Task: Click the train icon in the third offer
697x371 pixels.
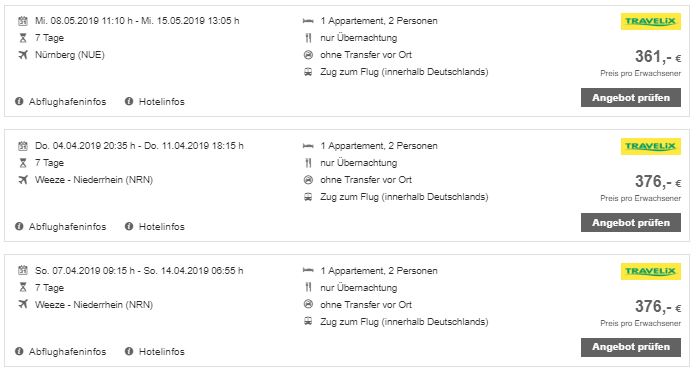Action: pyautogui.click(x=308, y=321)
